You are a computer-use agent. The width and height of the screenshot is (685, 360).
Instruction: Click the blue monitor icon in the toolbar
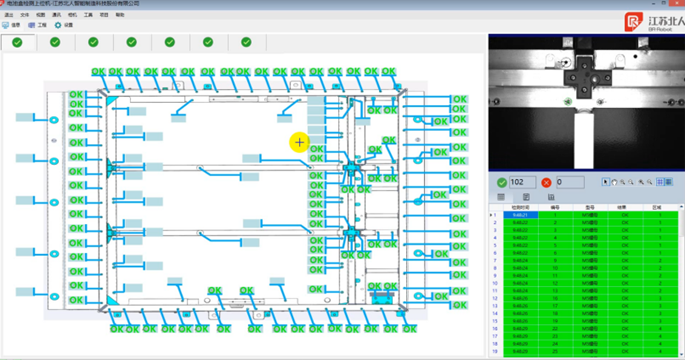point(5,25)
